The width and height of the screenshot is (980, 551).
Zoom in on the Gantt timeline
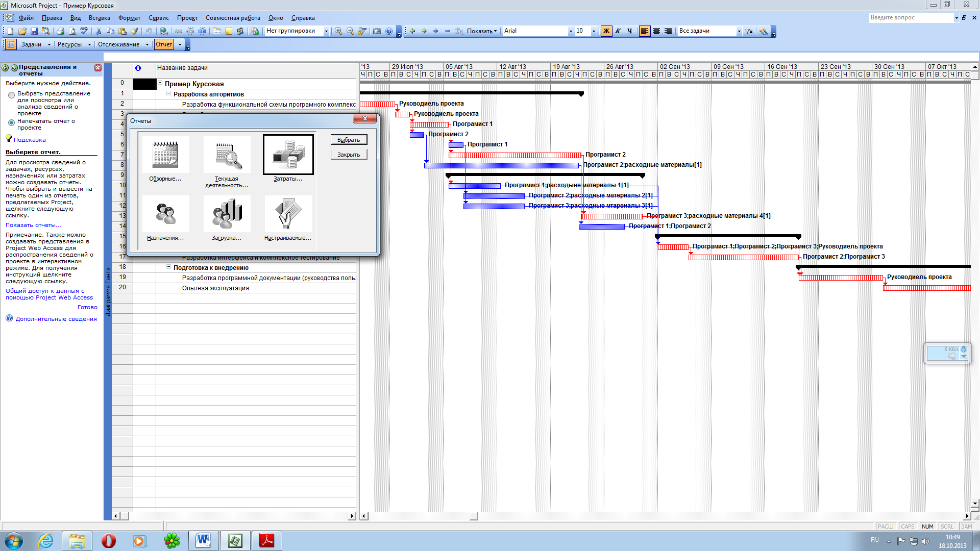[338, 31]
